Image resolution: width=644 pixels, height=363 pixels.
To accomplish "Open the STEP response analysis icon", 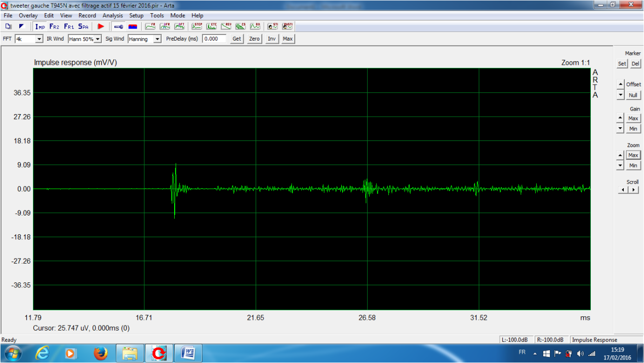I will click(x=197, y=26).
